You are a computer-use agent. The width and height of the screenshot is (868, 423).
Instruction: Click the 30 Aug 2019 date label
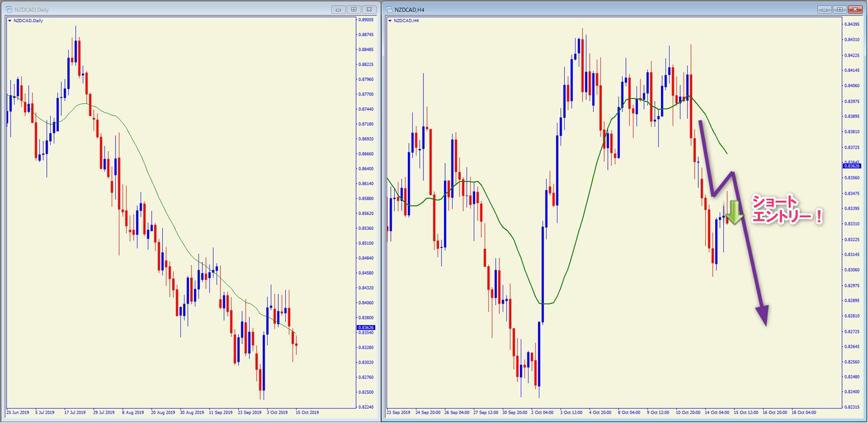[x=192, y=412]
